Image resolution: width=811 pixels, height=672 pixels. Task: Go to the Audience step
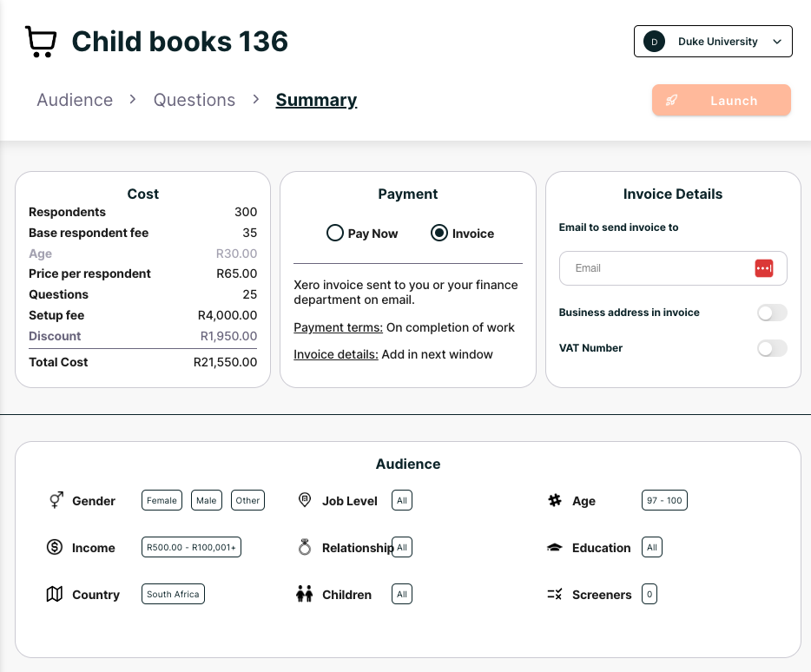tap(75, 100)
